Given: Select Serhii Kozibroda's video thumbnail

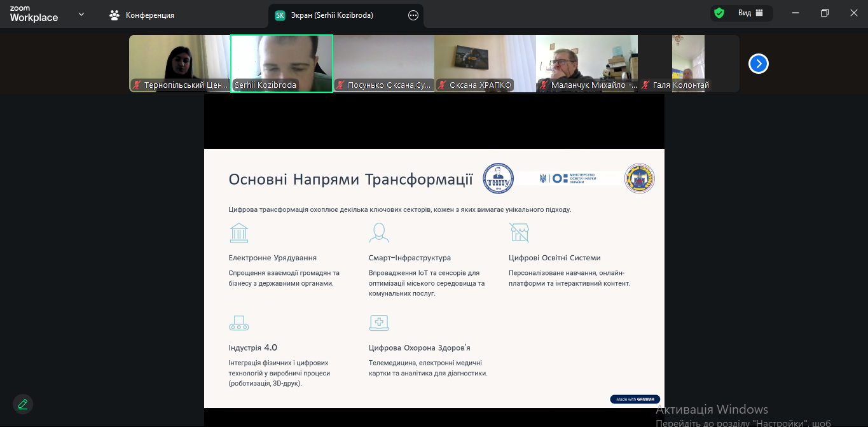Looking at the screenshot, I should (281, 63).
